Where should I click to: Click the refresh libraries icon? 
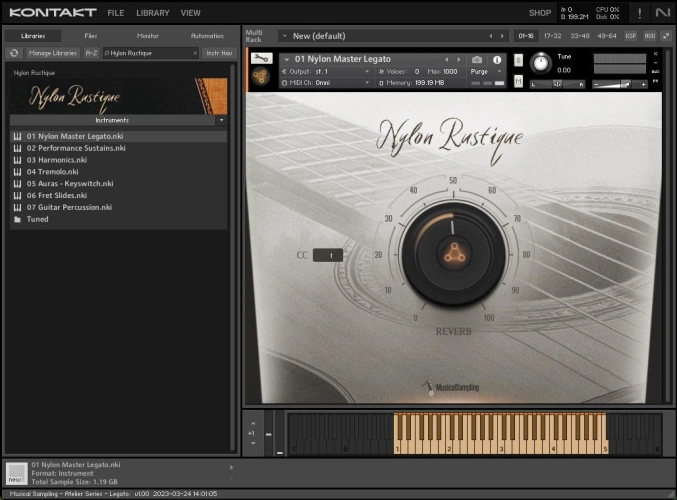15,52
